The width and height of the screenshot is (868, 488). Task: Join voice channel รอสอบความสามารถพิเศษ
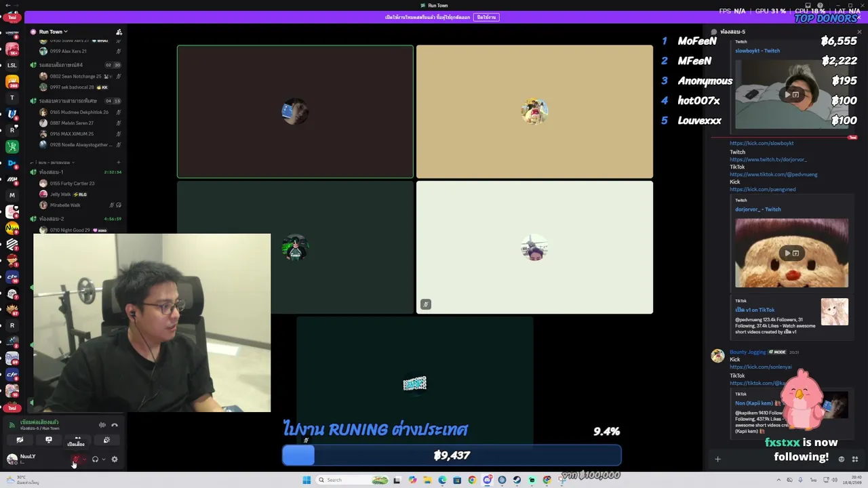(x=68, y=101)
